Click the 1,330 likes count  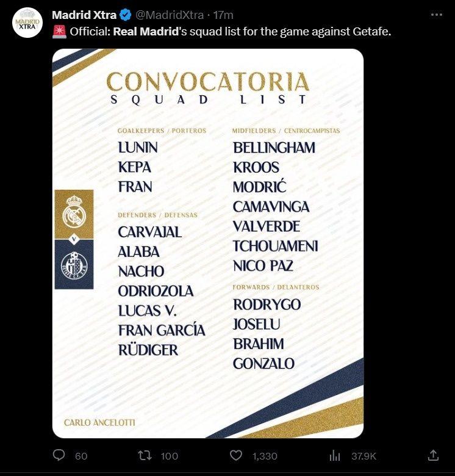[265, 456]
